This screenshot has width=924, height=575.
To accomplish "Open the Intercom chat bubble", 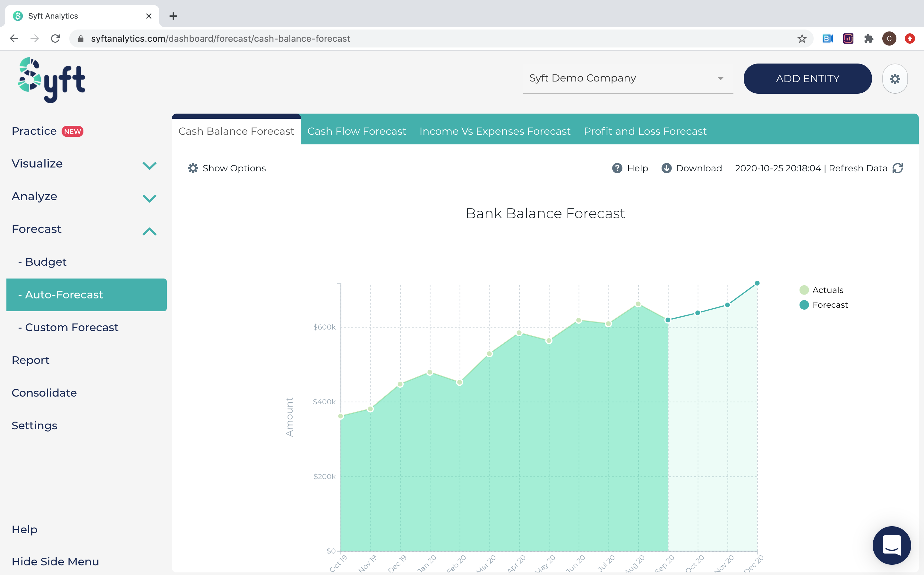I will pos(891,545).
